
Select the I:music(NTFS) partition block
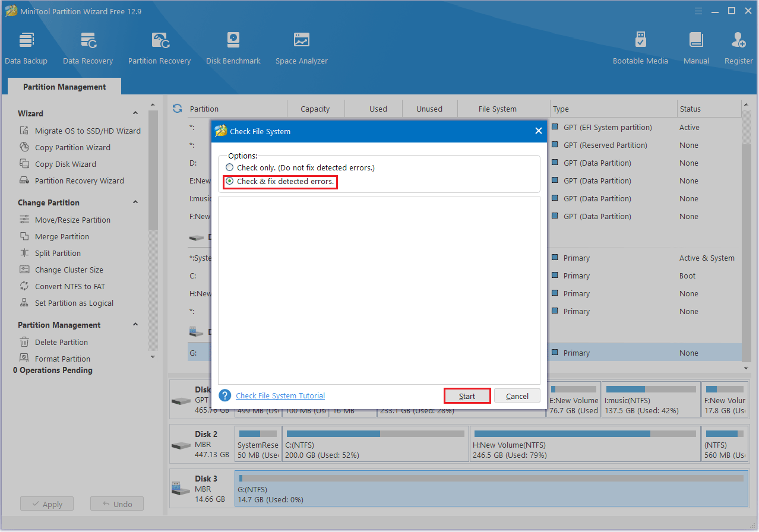pyautogui.click(x=650, y=399)
